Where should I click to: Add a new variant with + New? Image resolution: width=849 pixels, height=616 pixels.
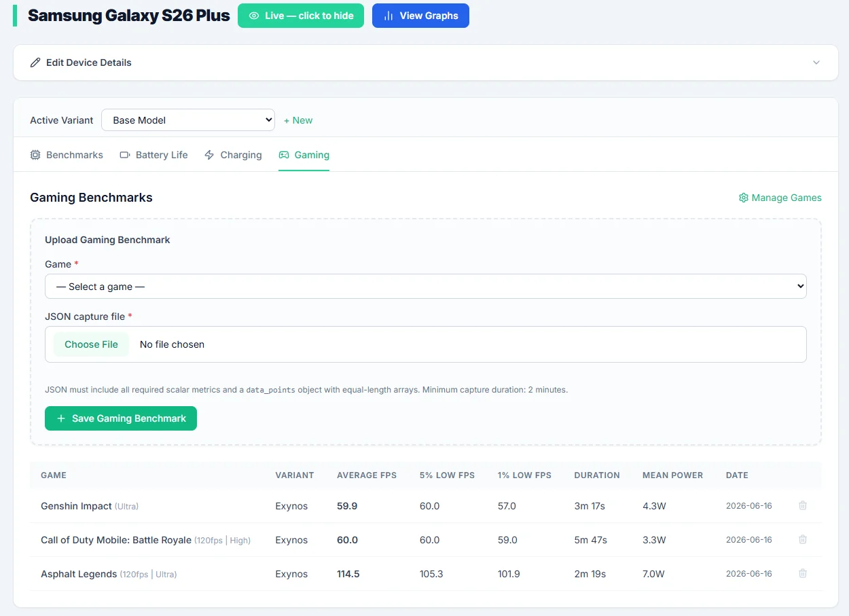298,120
